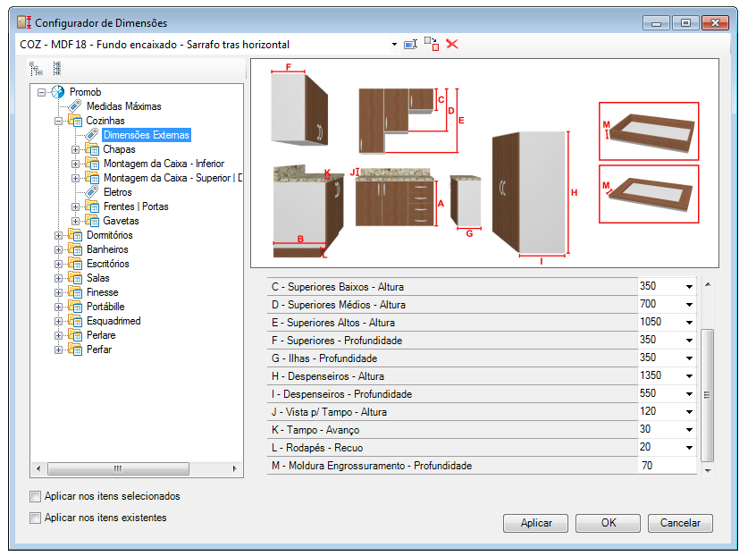
Task: Select the Escritórios tree item label
Action: (108, 264)
